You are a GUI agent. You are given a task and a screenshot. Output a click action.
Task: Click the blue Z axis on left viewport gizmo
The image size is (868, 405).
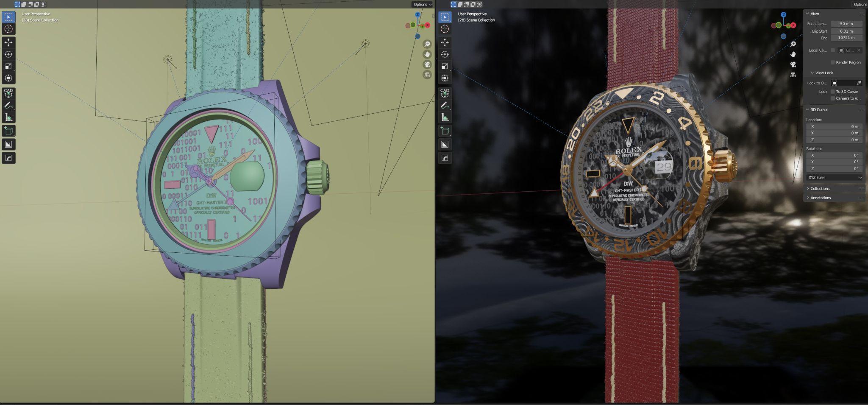tap(418, 14)
